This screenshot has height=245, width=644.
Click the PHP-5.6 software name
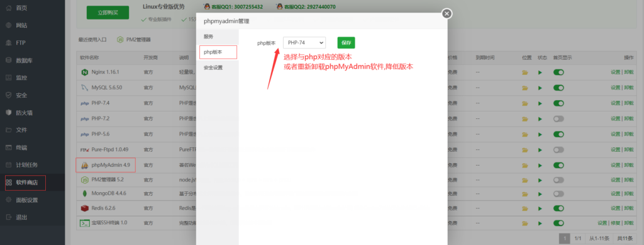(x=101, y=134)
